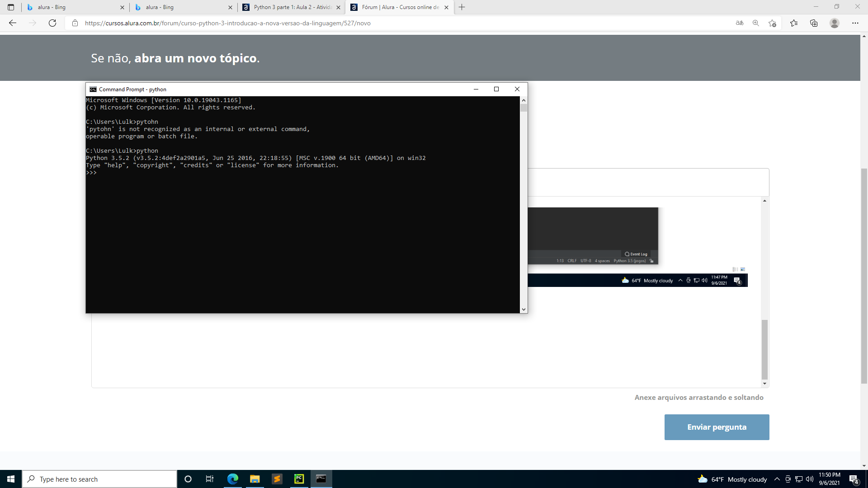Click Anexe arquivos arrastando e soltando text

coord(699,398)
